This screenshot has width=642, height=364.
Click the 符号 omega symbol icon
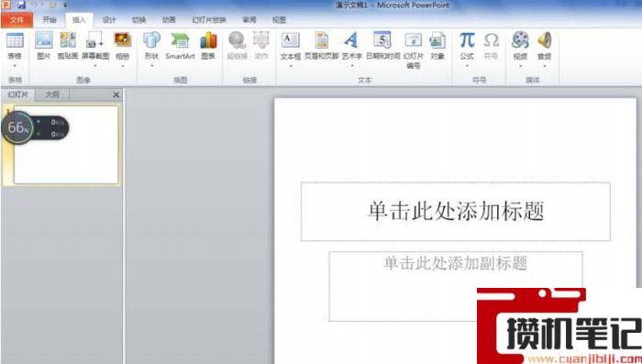pyautogui.click(x=491, y=41)
